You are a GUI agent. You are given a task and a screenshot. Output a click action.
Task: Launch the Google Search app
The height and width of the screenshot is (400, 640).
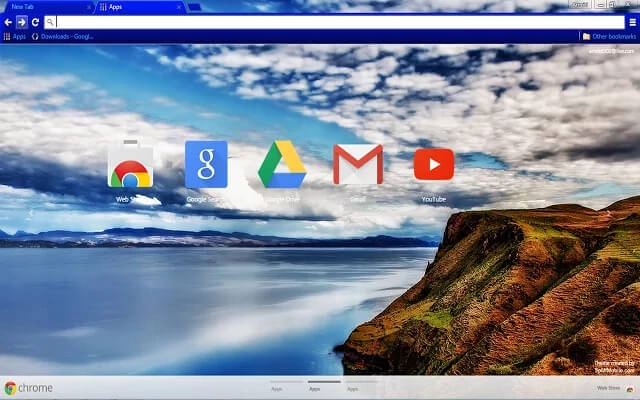pos(206,164)
